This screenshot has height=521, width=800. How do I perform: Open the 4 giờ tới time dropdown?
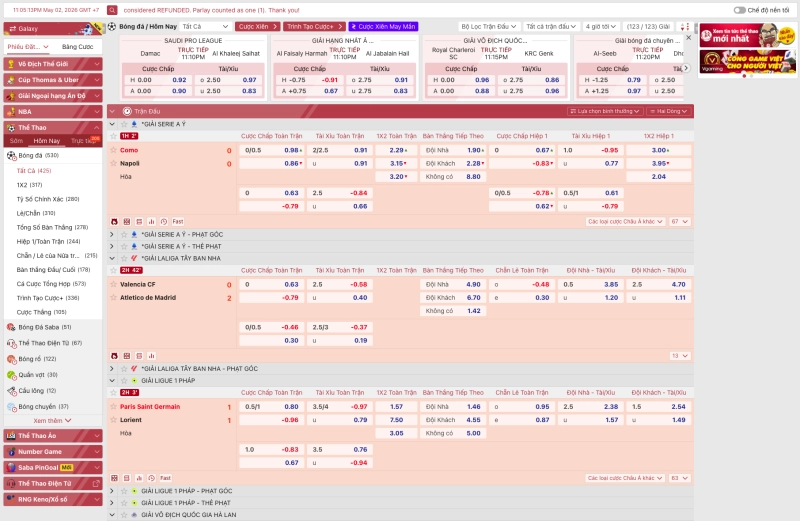(601, 27)
